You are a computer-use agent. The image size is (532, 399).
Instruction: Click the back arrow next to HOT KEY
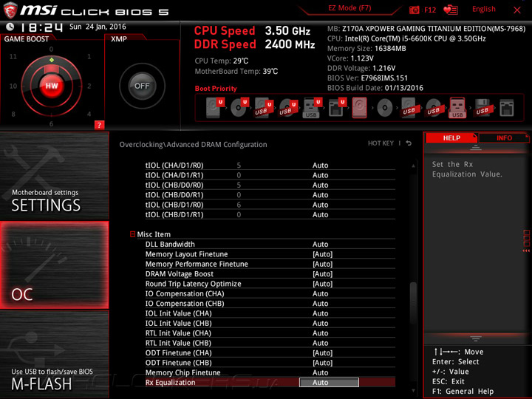(x=409, y=143)
